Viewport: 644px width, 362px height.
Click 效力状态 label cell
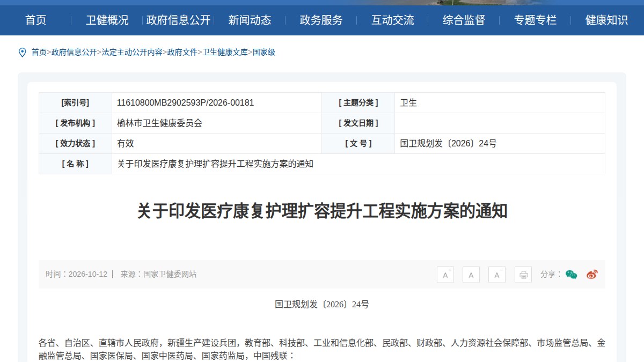[76, 144]
